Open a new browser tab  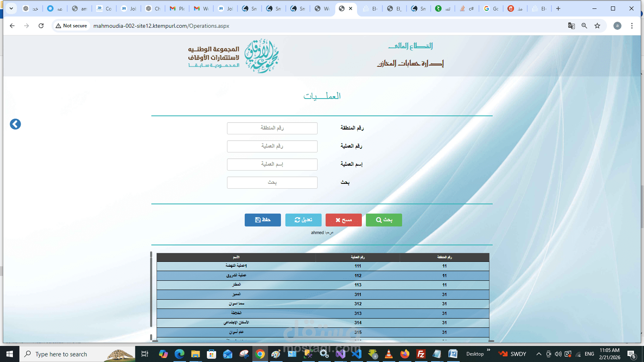558,8
